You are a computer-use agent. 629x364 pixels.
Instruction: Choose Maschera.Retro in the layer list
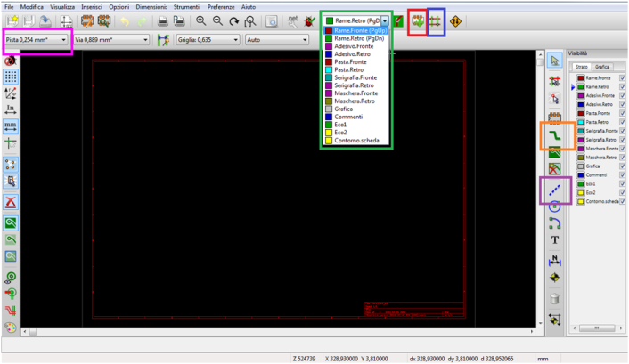(356, 101)
